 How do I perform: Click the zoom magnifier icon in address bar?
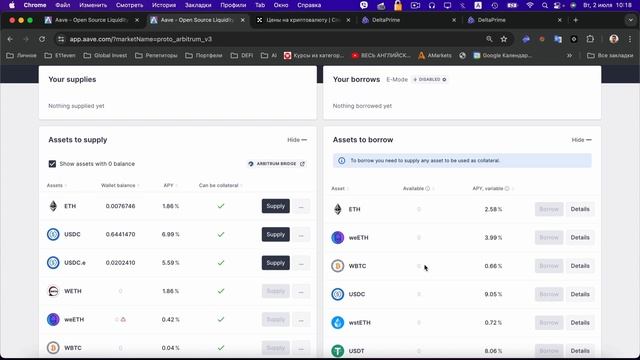pos(489,39)
